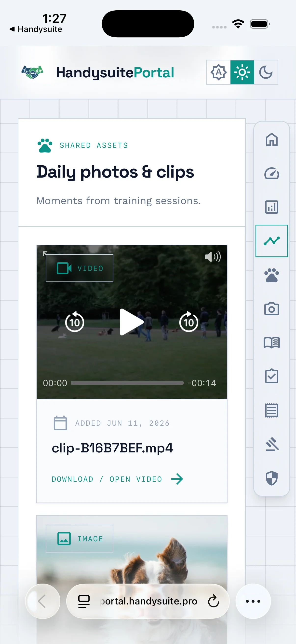Click the Handysuite handshake logo
296x644 pixels.
click(32, 72)
